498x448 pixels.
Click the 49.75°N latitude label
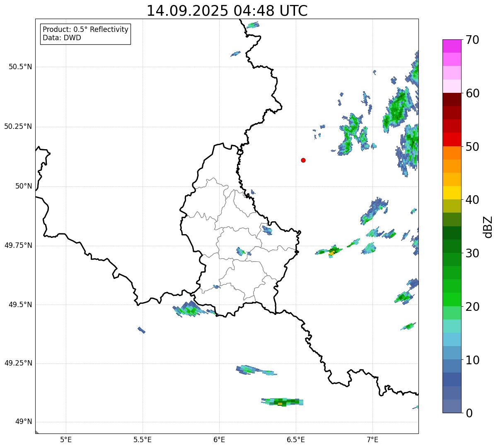[18, 245]
